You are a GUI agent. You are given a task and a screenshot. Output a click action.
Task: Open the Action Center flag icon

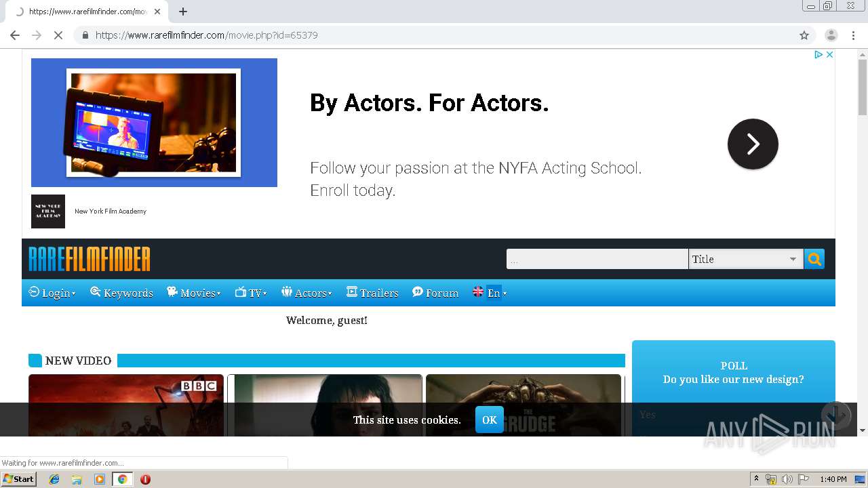(x=804, y=479)
